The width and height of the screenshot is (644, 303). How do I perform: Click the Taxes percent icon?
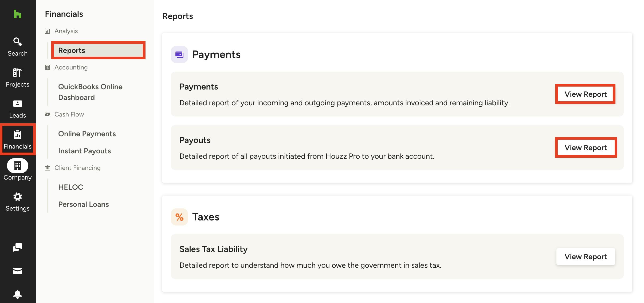coord(179,217)
